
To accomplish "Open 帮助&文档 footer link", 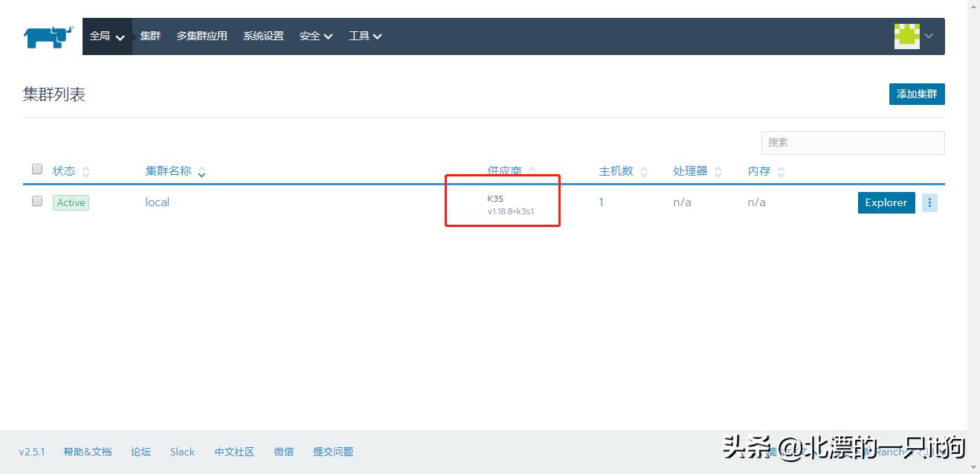I will (x=88, y=452).
